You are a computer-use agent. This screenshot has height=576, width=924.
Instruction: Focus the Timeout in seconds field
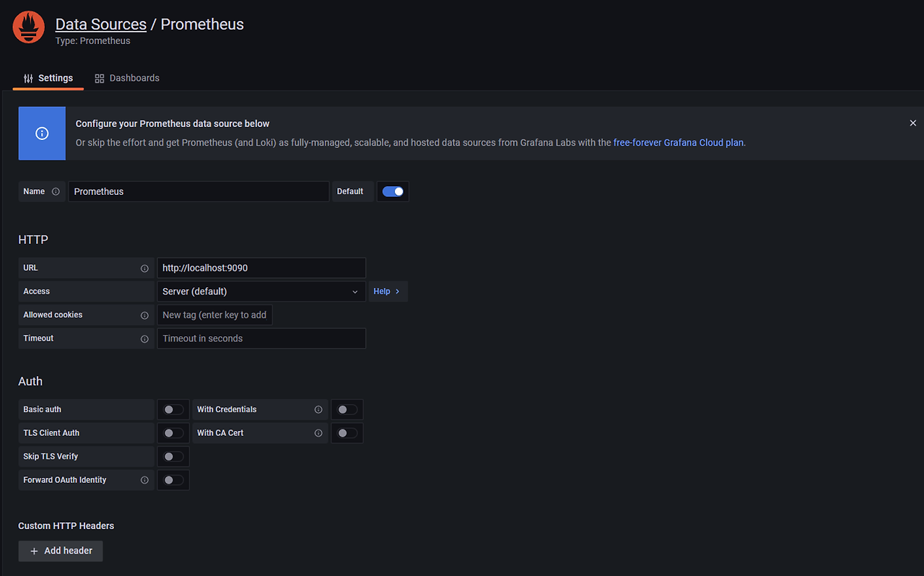(x=261, y=339)
